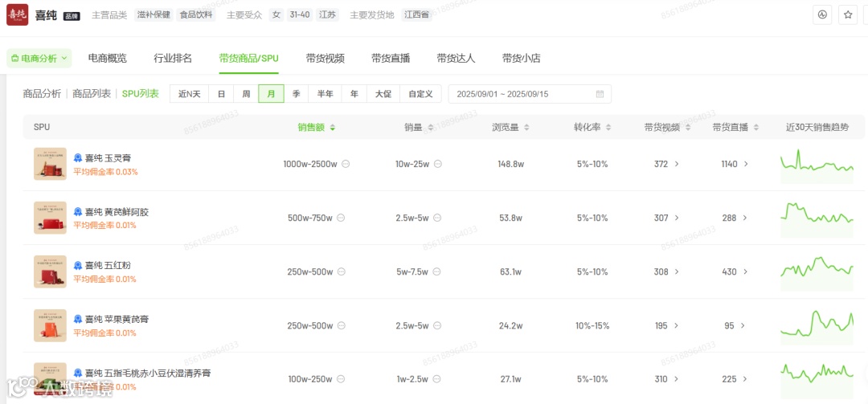Click info icon next to 500w-750w
This screenshot has height=404, width=868.
(341, 218)
